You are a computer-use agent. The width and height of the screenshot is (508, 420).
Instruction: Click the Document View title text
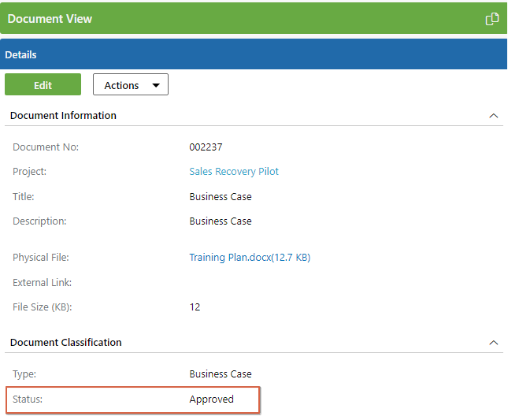[50, 19]
